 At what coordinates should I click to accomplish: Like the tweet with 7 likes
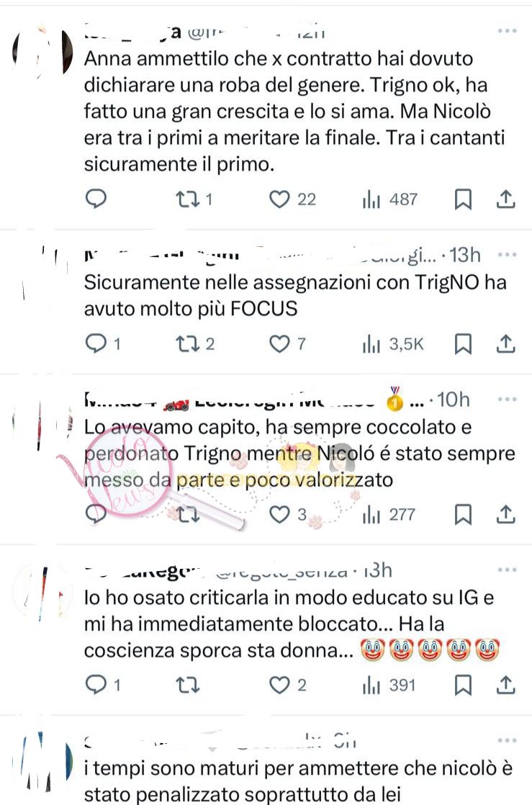point(287,343)
